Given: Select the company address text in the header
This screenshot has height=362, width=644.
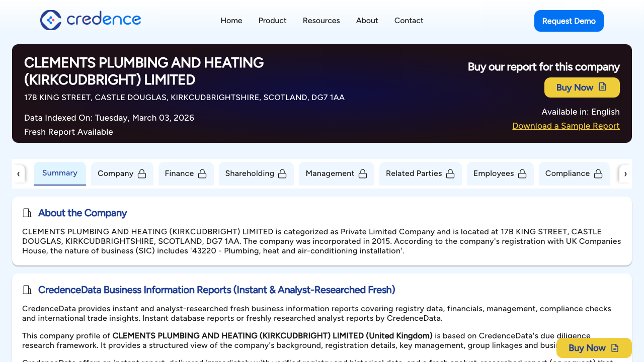Looking at the screenshot, I should [x=184, y=97].
